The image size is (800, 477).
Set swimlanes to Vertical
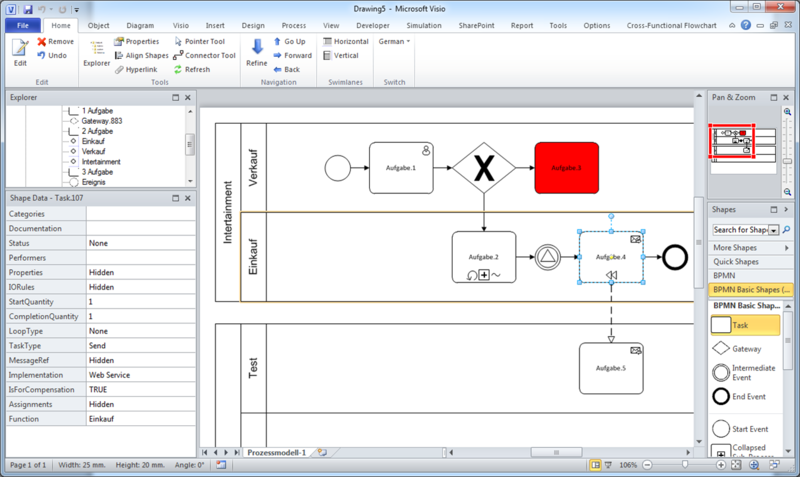[341, 55]
